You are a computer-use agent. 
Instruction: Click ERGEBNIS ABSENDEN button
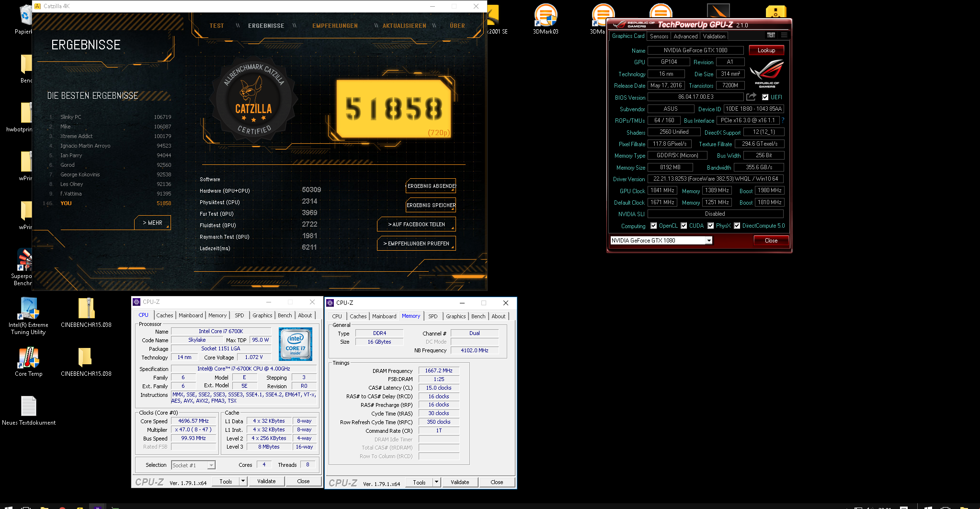(431, 186)
